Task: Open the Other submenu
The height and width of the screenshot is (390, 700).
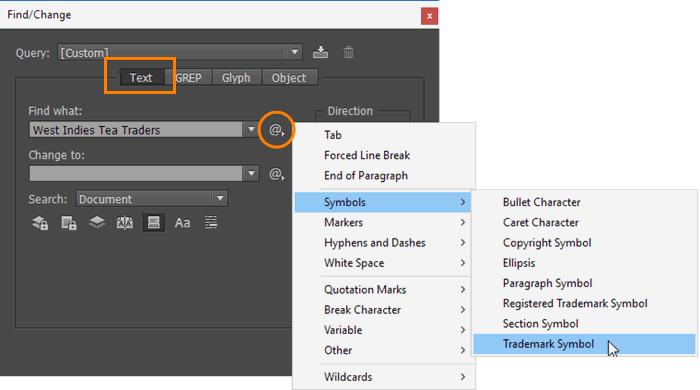Action: click(384, 350)
